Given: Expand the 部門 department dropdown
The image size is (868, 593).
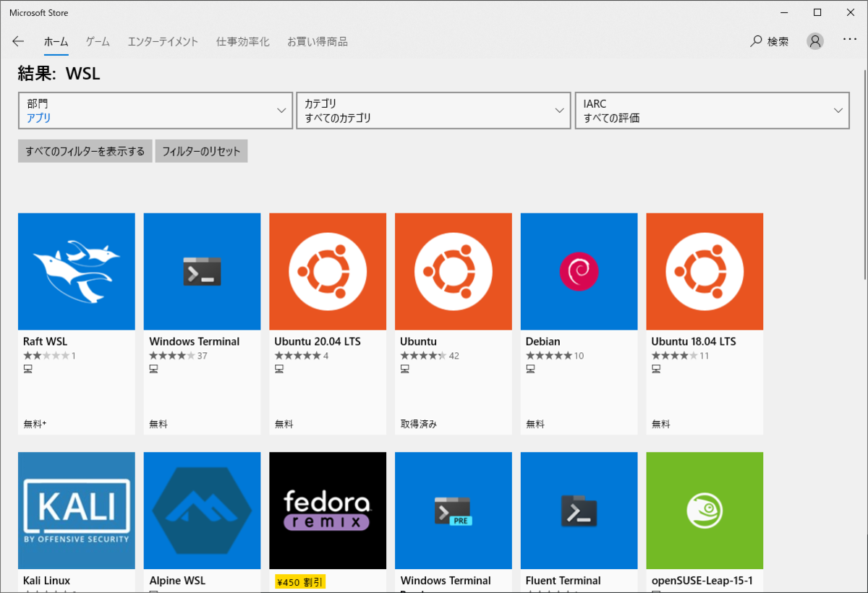Looking at the screenshot, I should [156, 111].
